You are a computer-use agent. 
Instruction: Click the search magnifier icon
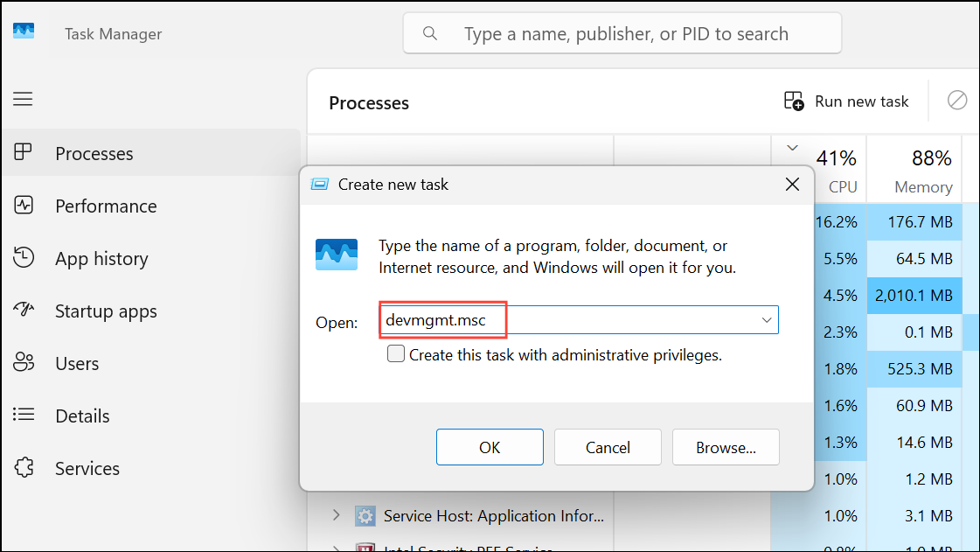[x=430, y=33]
